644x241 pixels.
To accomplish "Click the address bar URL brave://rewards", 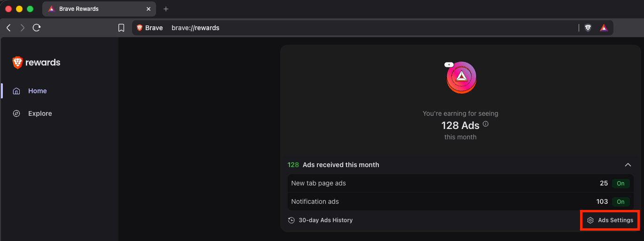I will point(195,28).
